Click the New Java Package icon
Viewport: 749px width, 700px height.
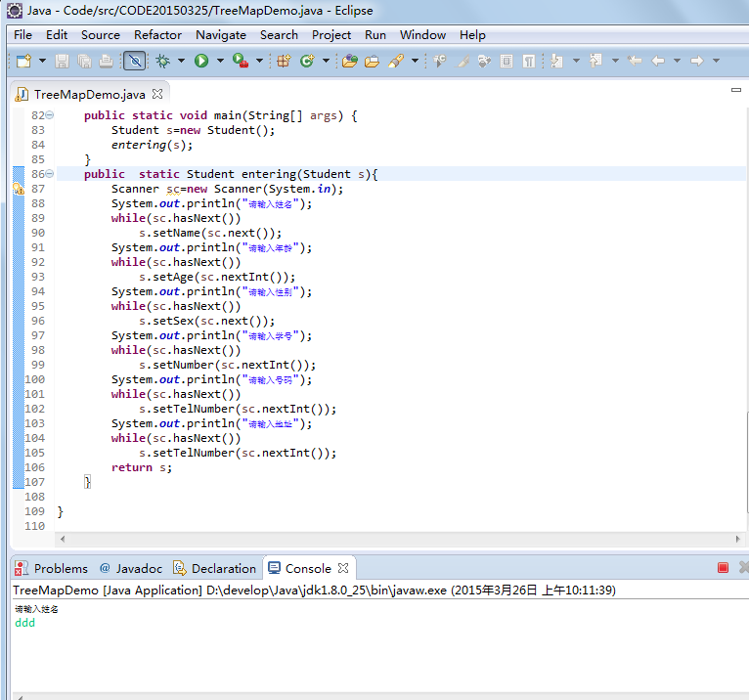284,62
